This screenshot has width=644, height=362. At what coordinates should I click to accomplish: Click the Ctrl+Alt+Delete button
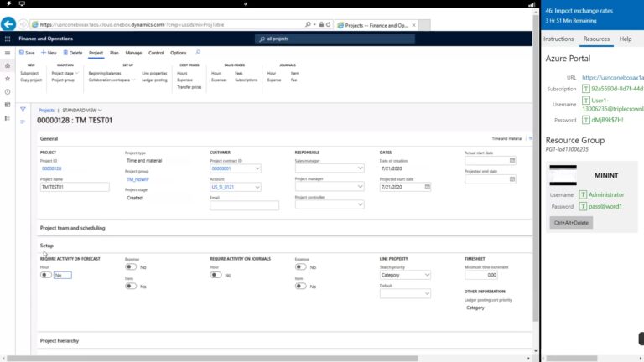pos(571,222)
